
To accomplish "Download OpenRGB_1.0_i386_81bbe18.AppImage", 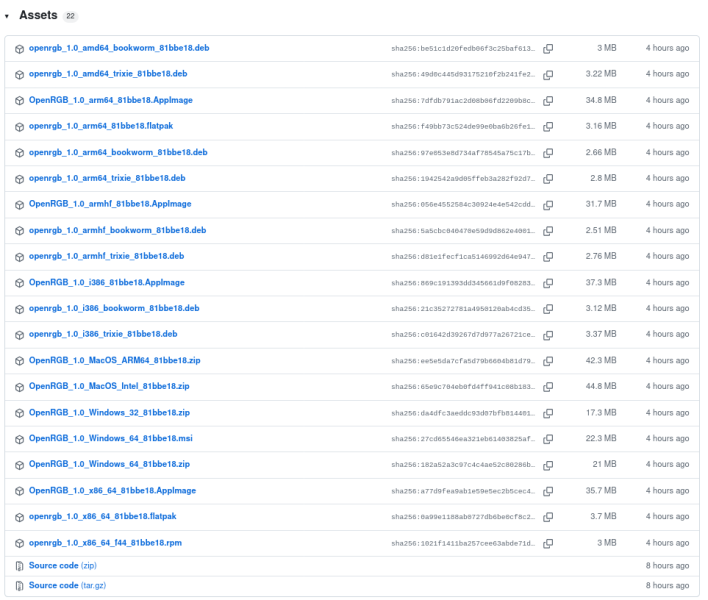I will [x=107, y=282].
